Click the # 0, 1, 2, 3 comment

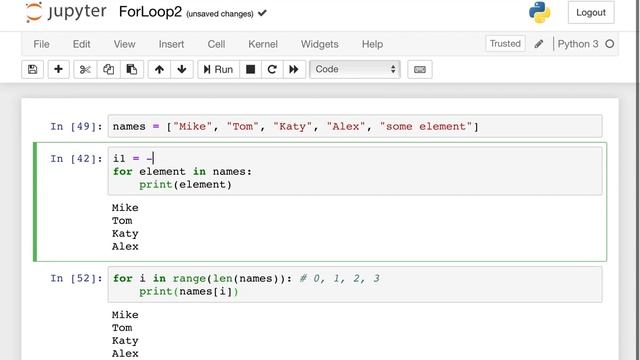click(x=340, y=279)
